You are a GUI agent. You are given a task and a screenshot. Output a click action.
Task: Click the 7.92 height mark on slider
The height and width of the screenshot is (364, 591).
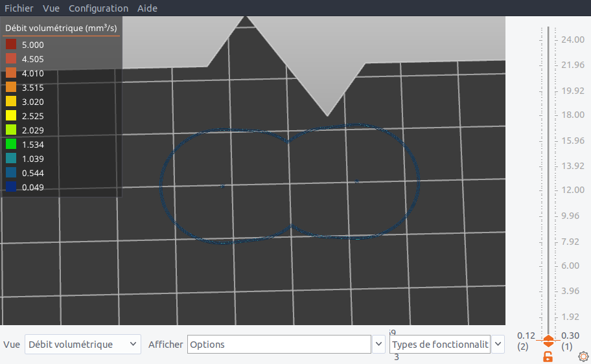(x=570, y=242)
